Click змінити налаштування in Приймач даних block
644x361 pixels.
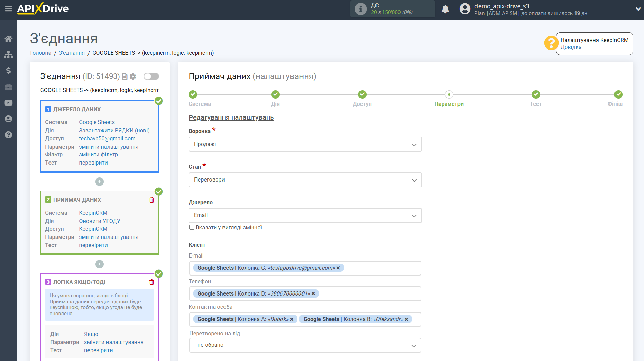click(x=109, y=237)
